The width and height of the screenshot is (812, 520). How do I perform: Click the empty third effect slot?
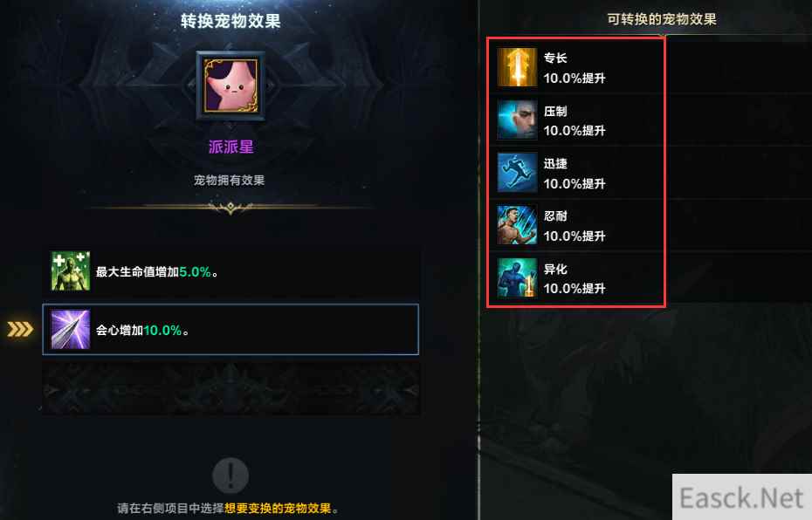(x=231, y=388)
